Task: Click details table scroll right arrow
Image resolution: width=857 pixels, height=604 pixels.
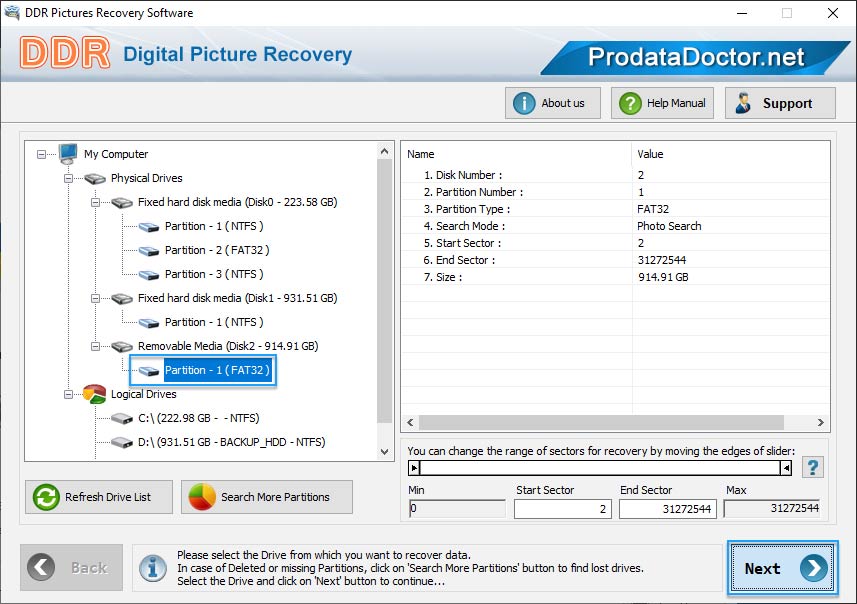Action: pos(820,423)
